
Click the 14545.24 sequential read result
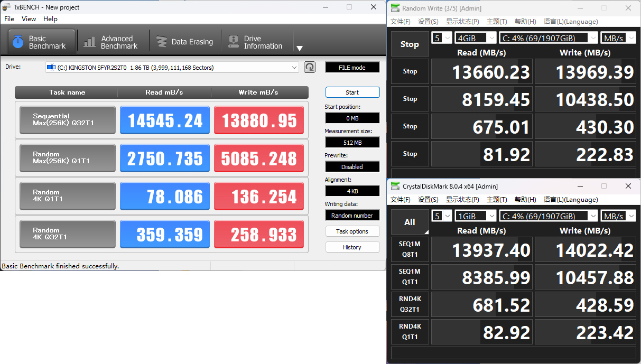pos(165,120)
